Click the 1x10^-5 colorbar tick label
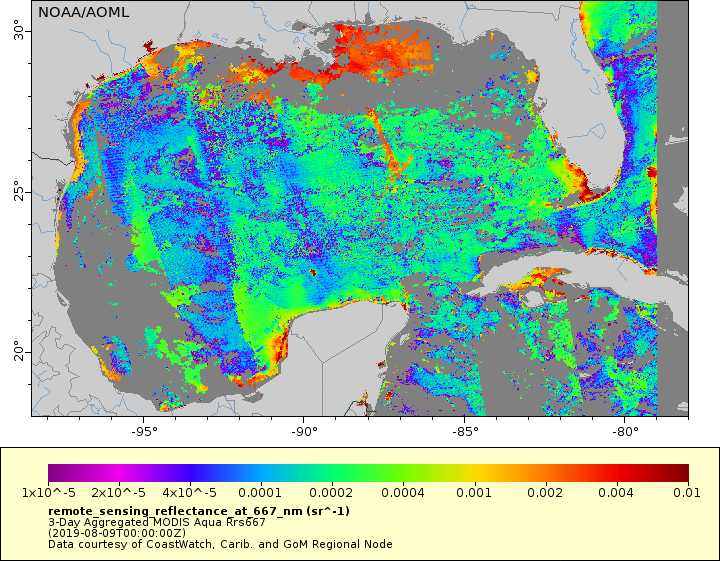 click(x=49, y=493)
